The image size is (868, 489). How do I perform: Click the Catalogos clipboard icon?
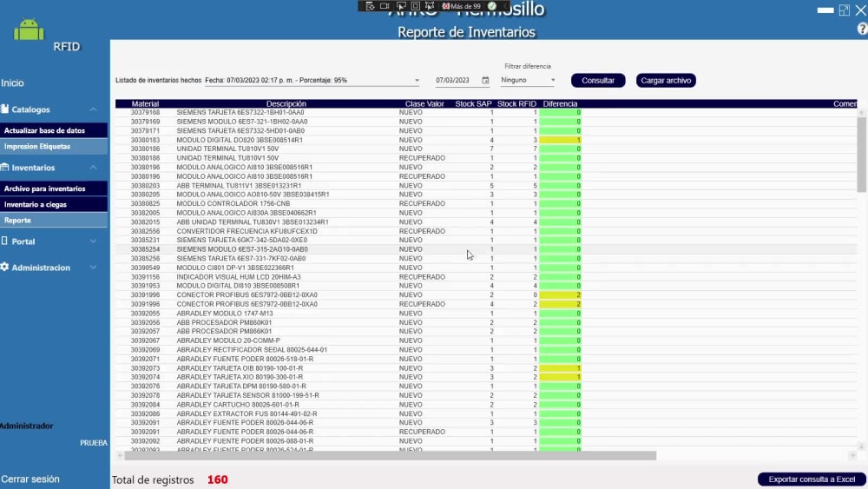tap(5, 109)
